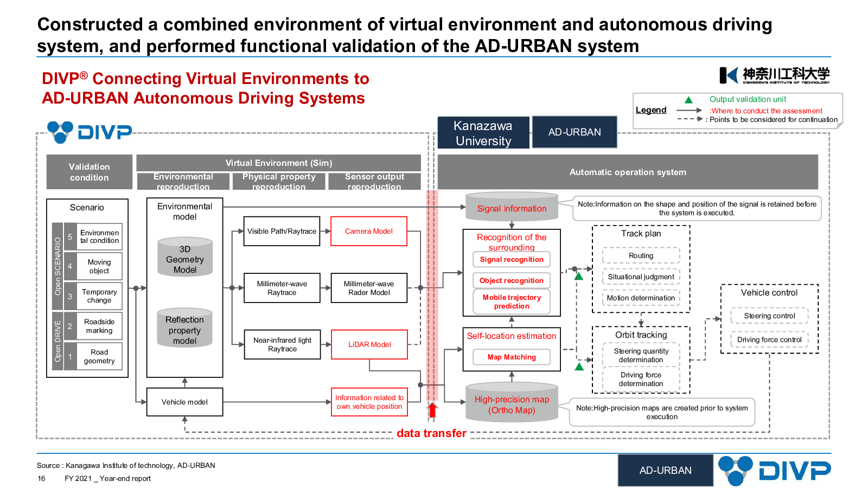Select Environmental reproduction column header
The height and width of the screenshot is (488, 868).
click(183, 181)
